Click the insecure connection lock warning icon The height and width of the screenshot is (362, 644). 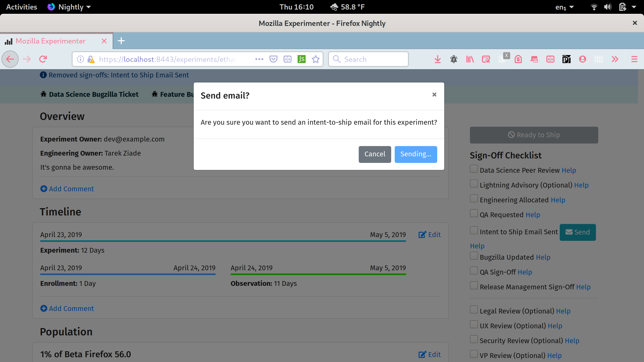pyautogui.click(x=91, y=59)
